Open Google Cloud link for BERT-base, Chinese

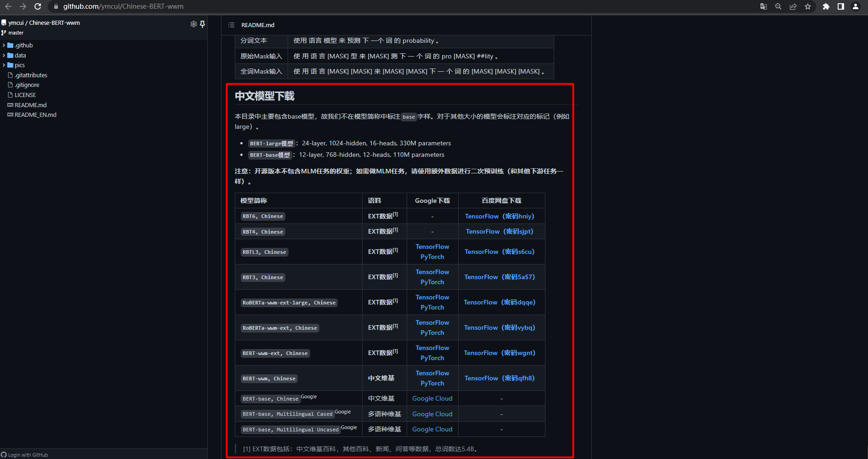pyautogui.click(x=432, y=398)
